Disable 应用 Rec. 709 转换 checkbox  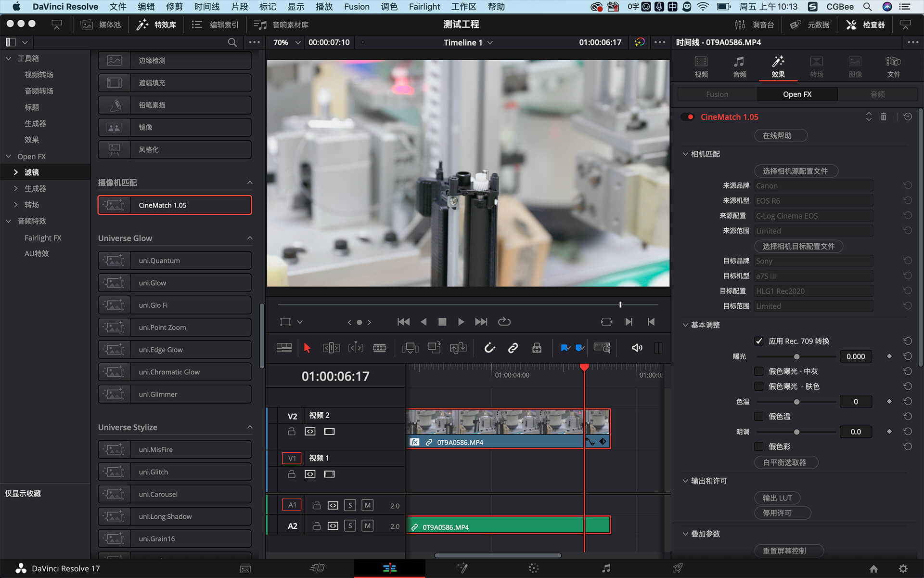[x=759, y=341]
